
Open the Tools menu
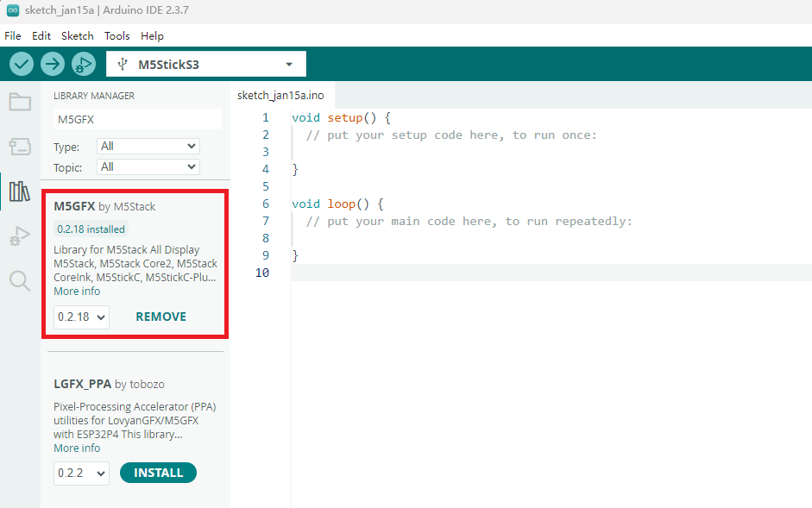pos(116,36)
